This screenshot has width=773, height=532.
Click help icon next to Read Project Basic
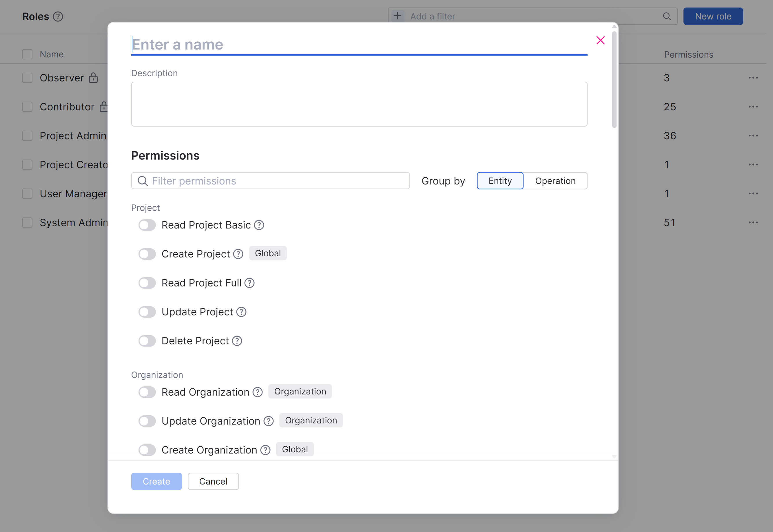(x=259, y=225)
